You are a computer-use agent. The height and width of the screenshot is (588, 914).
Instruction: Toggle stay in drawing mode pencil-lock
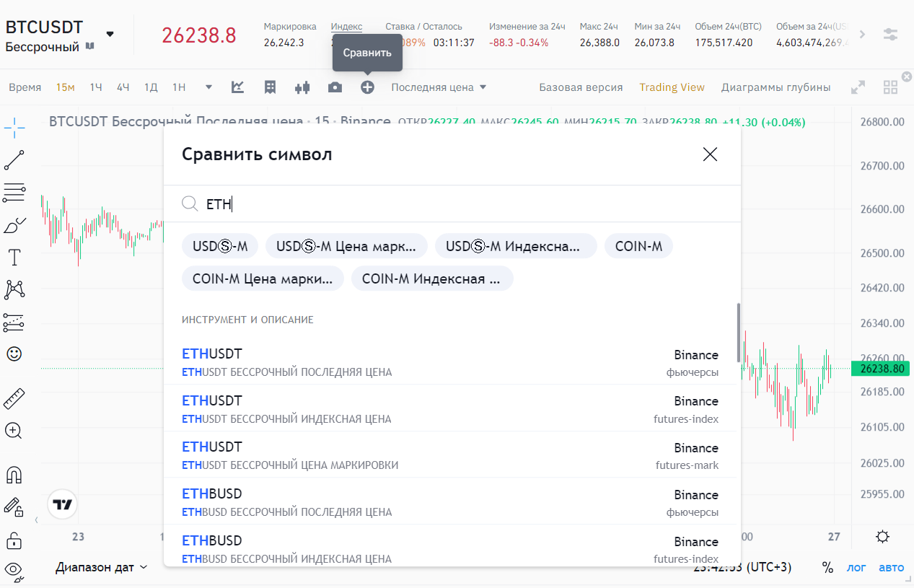pos(14,506)
